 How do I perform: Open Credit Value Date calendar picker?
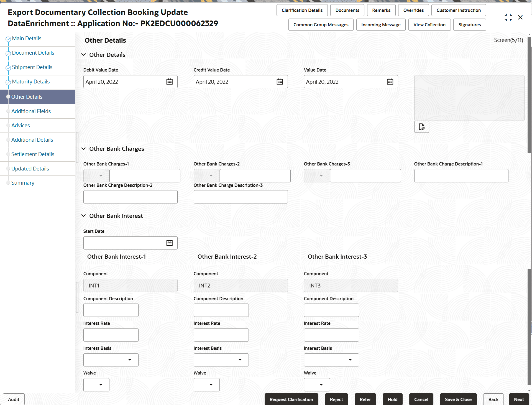[x=280, y=81]
